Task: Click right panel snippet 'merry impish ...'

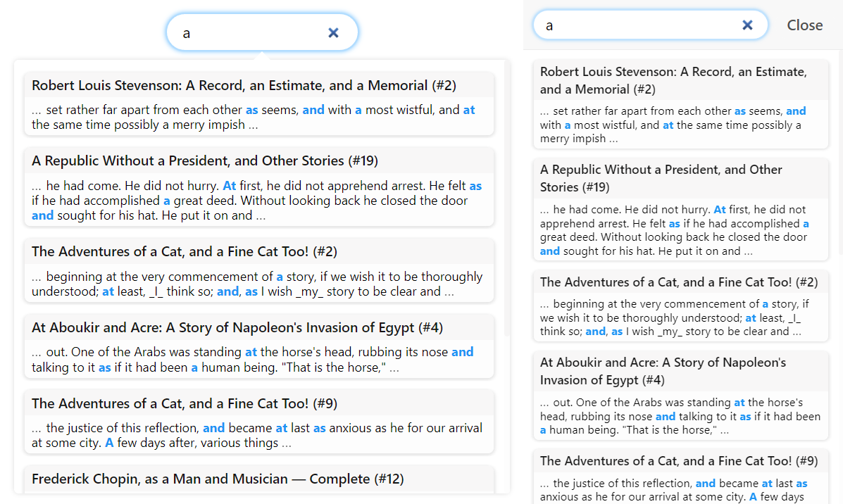Action: coord(579,139)
